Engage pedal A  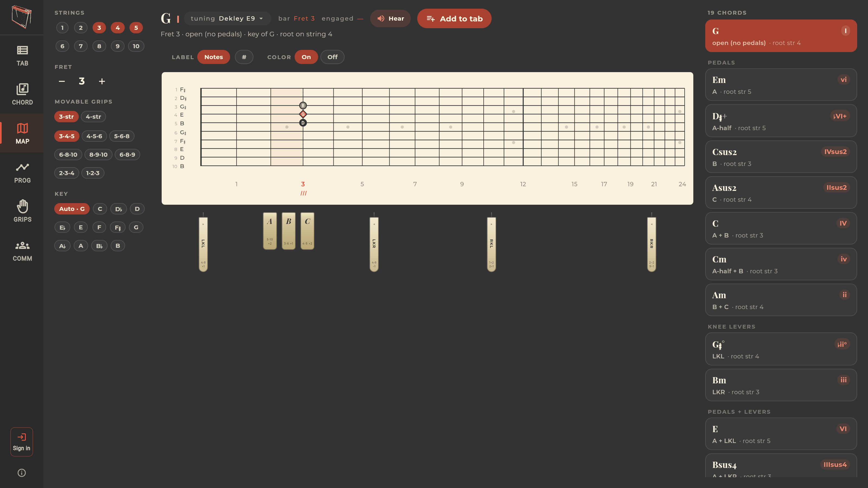(270, 231)
